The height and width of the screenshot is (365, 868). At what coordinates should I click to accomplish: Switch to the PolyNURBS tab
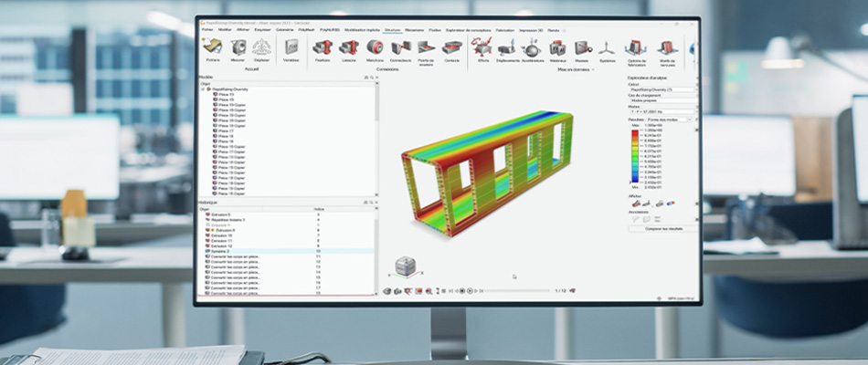pos(330,30)
